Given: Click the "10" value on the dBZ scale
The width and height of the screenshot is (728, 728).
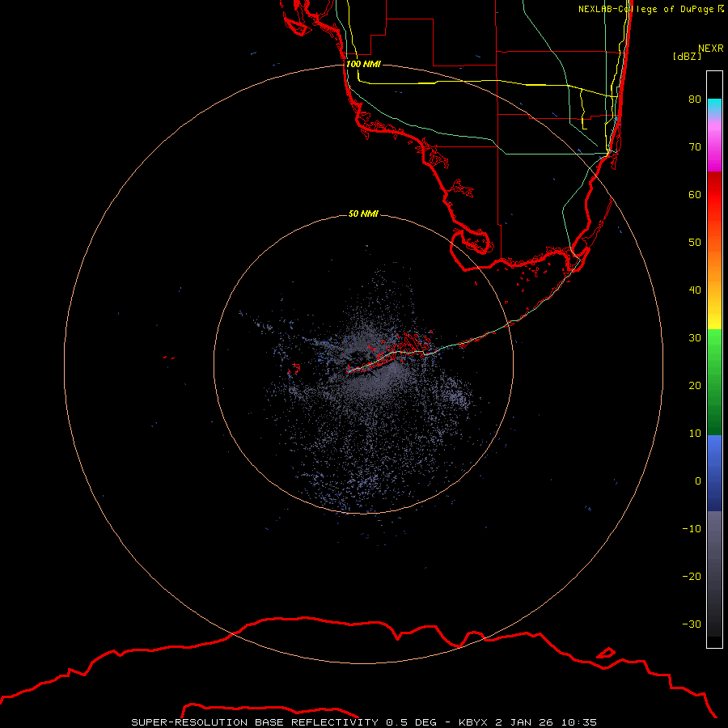Looking at the screenshot, I should click(695, 434).
